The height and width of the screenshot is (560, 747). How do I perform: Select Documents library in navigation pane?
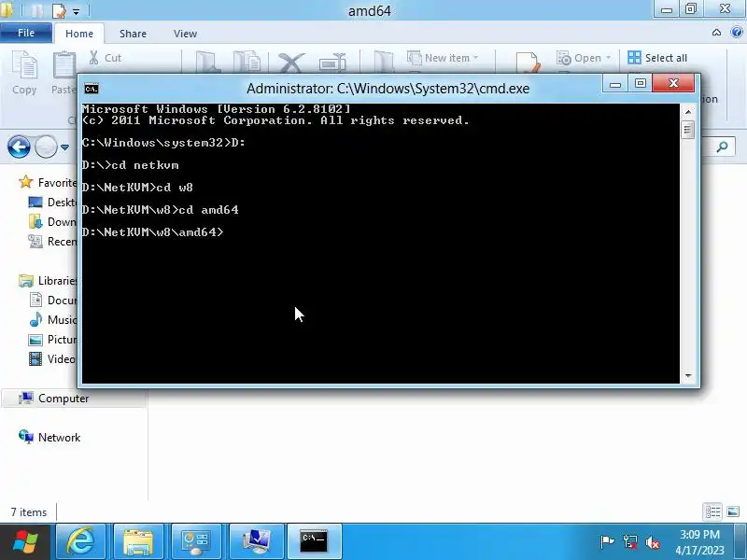(52, 300)
